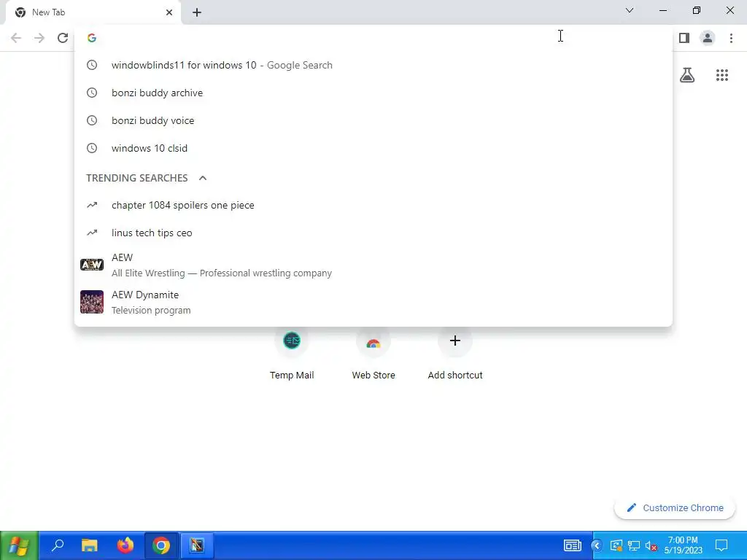The width and height of the screenshot is (747, 560).
Task: Close the New Tab tab
Action: coord(169,12)
